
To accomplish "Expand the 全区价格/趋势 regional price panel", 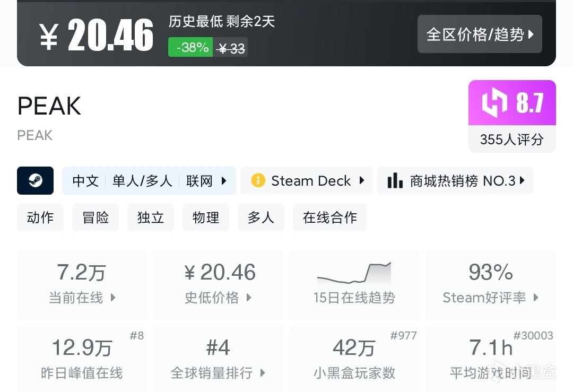I will coord(480,34).
